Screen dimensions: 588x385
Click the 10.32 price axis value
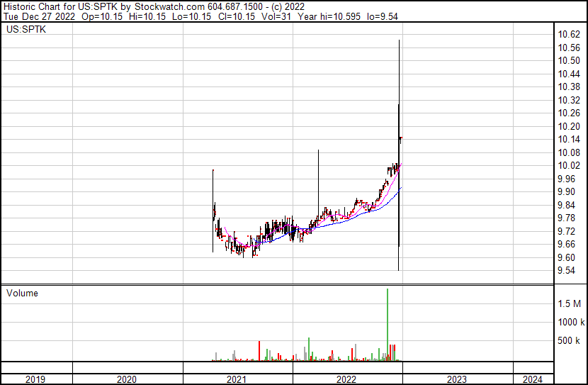coord(569,100)
